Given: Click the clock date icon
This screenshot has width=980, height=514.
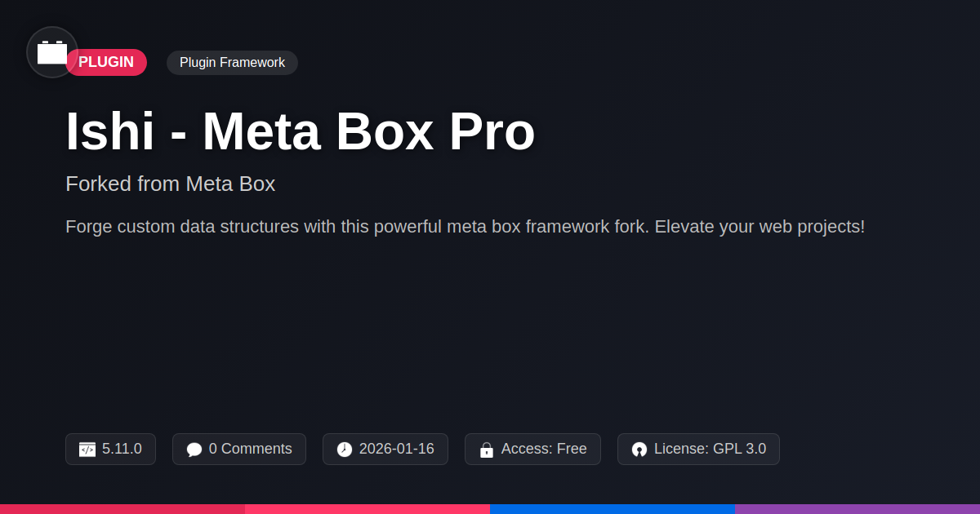Looking at the screenshot, I should pos(345,450).
